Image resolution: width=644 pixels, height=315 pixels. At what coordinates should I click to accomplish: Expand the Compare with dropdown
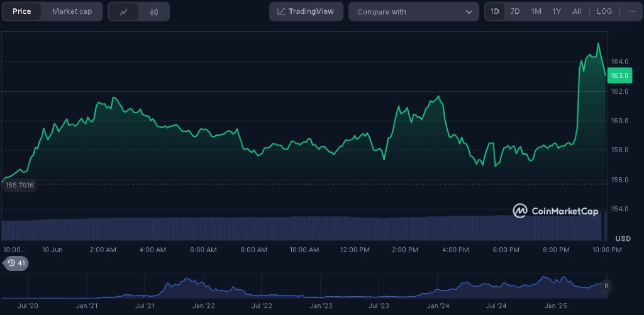coord(413,12)
